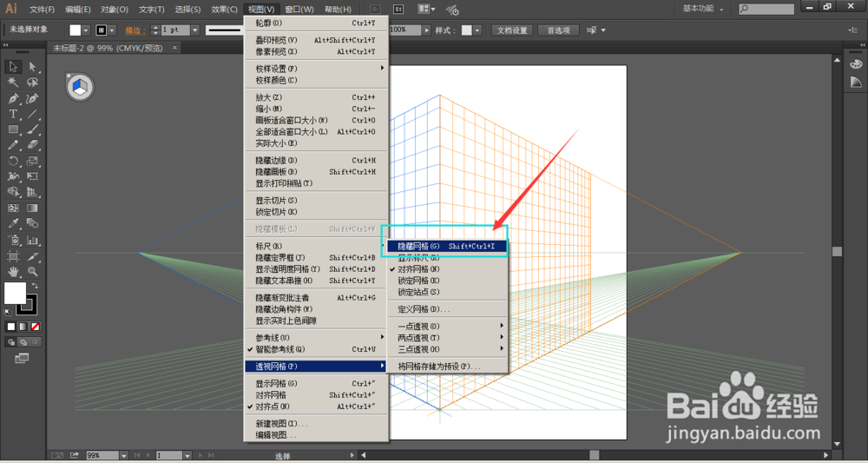Select the Artboard tool
Image resolution: width=868 pixels, height=463 pixels.
(x=13, y=256)
